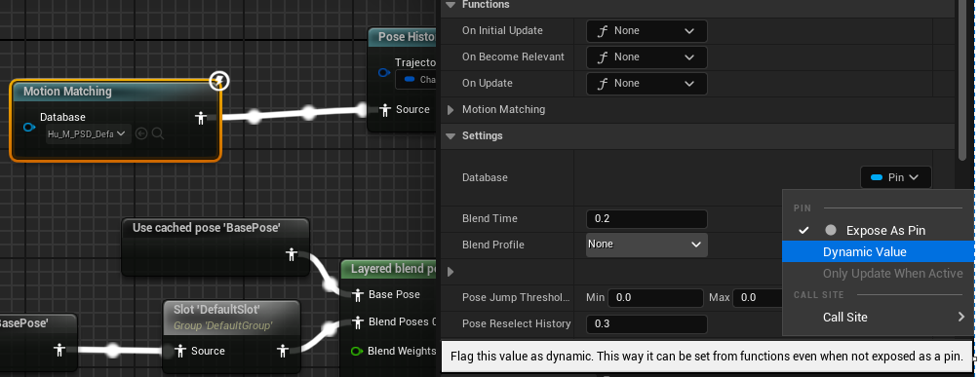
Task: Click the Blend Time value field
Action: point(647,219)
